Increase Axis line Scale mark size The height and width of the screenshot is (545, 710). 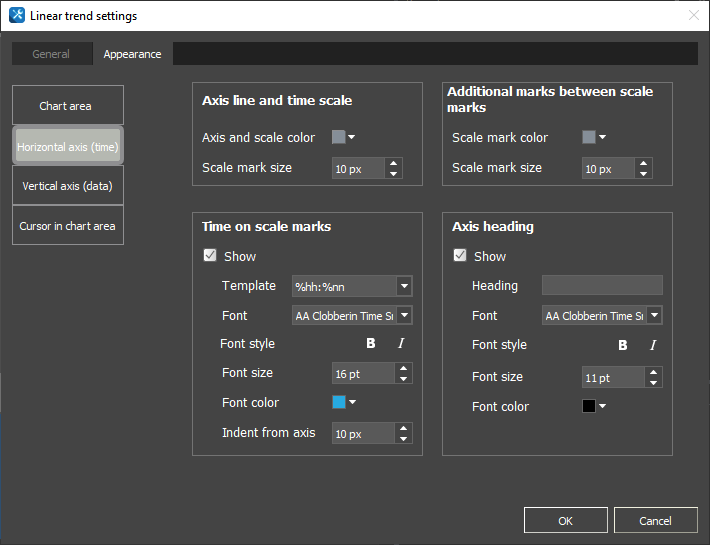393,163
